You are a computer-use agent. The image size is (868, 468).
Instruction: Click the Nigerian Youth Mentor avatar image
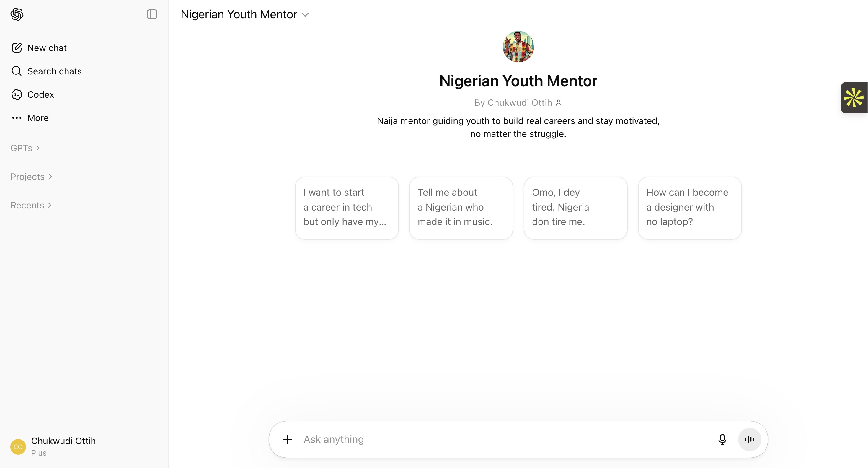(x=518, y=46)
